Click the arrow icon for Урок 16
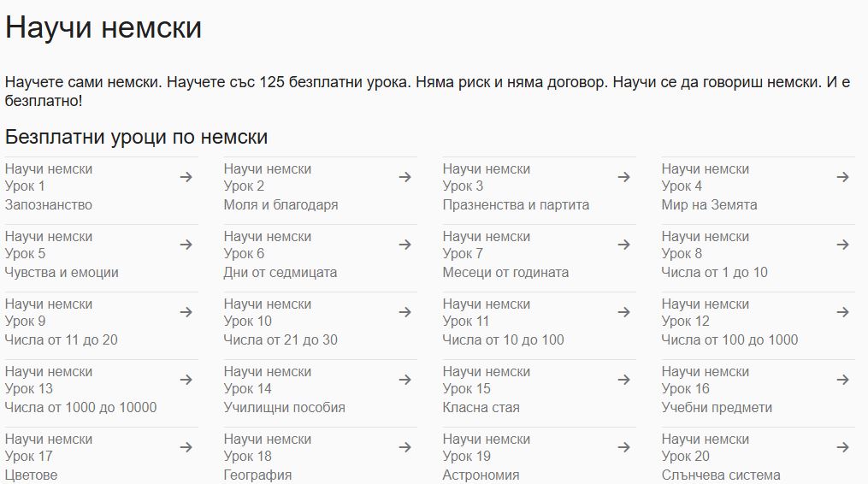The image size is (868, 484). (842, 380)
